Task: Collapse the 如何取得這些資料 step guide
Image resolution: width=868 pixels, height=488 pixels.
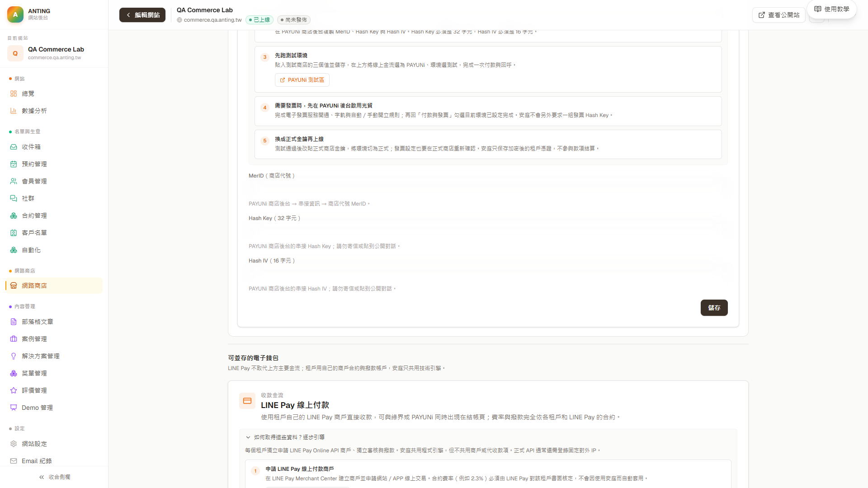Action: pos(285,437)
